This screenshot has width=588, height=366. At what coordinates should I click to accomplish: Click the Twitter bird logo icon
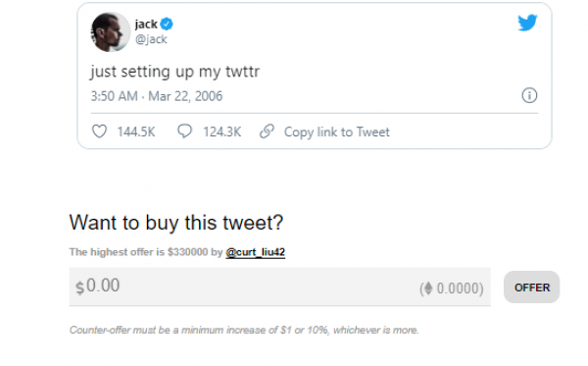pos(527,23)
